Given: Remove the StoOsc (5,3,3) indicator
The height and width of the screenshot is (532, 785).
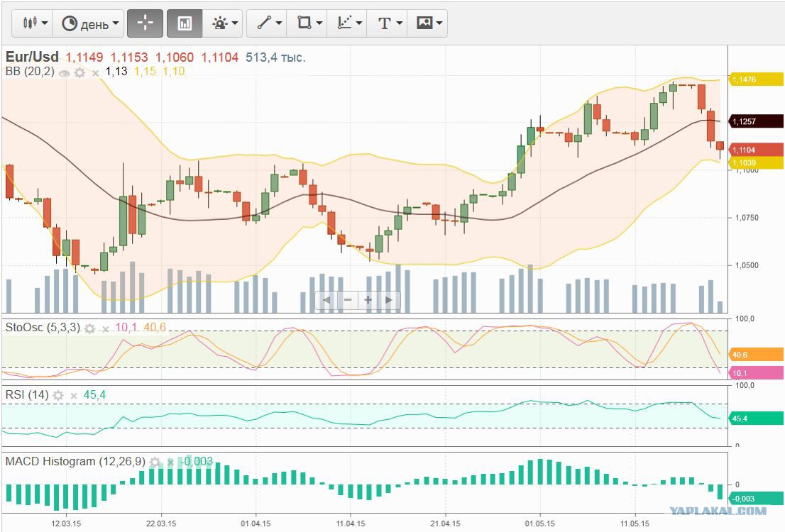Looking at the screenshot, I should pyautogui.click(x=106, y=329).
